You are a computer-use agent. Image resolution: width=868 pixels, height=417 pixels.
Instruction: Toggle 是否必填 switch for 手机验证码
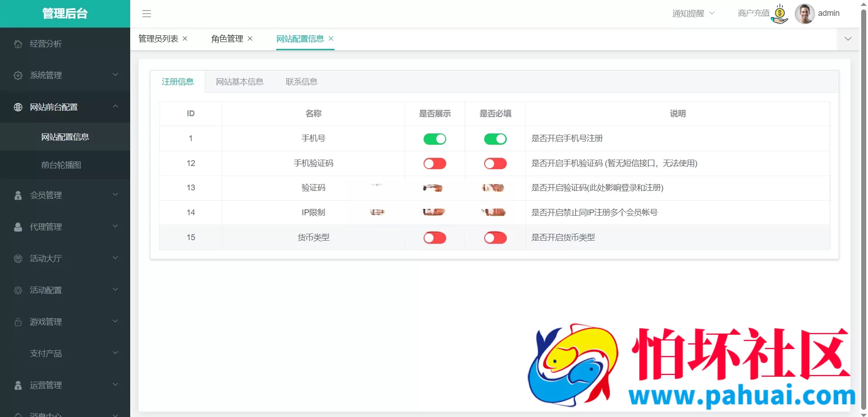click(495, 164)
